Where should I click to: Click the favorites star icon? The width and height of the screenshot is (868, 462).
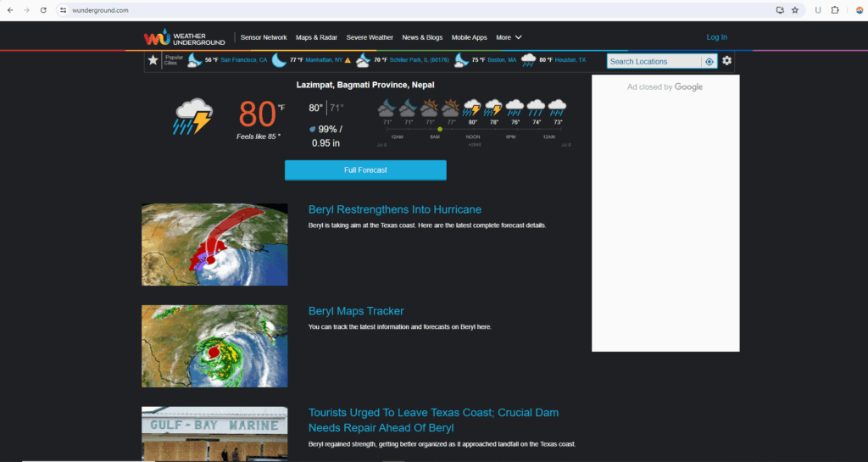(x=153, y=60)
